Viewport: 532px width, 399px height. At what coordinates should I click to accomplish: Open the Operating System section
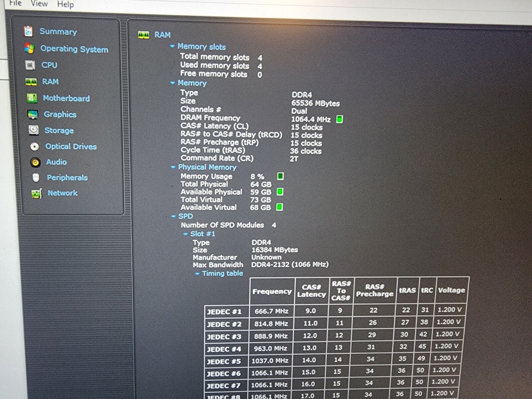tap(74, 49)
